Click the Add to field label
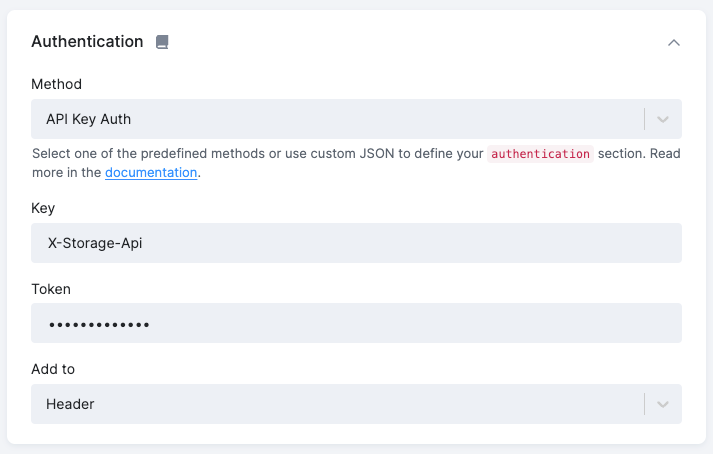The image size is (713, 454). 53,369
